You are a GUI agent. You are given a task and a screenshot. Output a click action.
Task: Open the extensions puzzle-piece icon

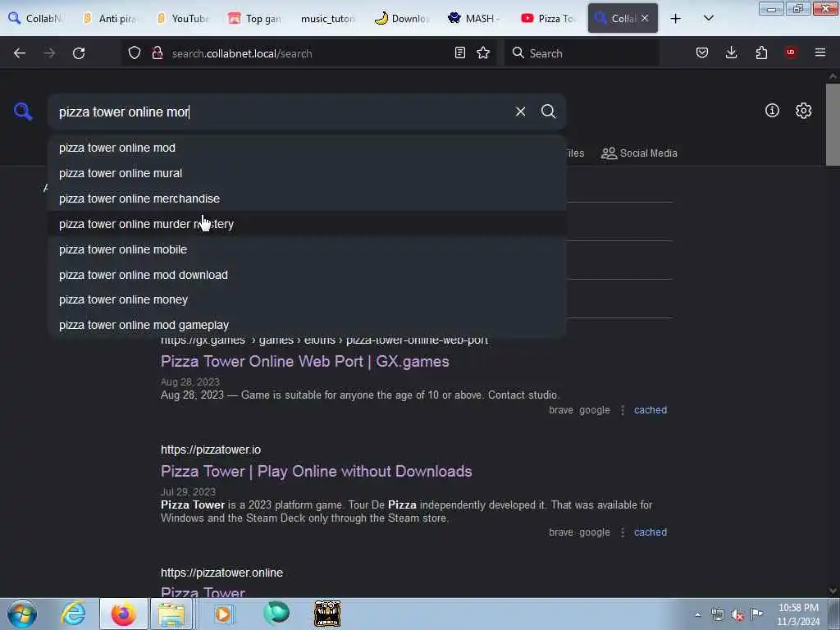pos(761,52)
